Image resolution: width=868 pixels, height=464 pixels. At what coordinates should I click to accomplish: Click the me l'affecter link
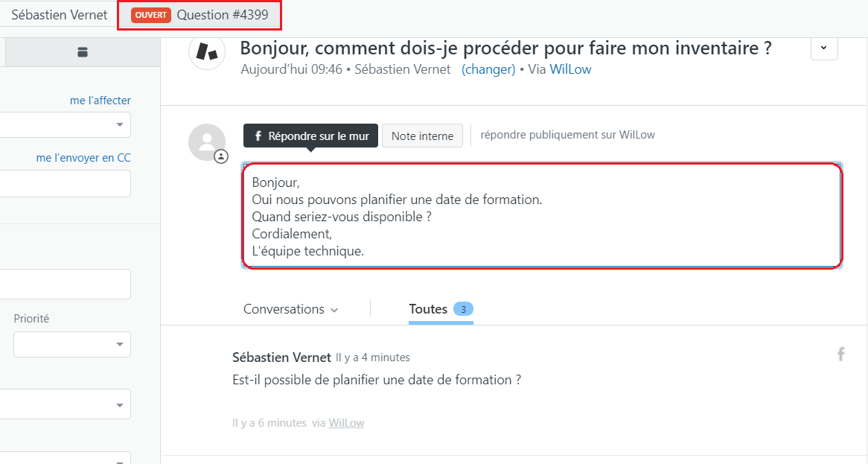pyautogui.click(x=100, y=101)
